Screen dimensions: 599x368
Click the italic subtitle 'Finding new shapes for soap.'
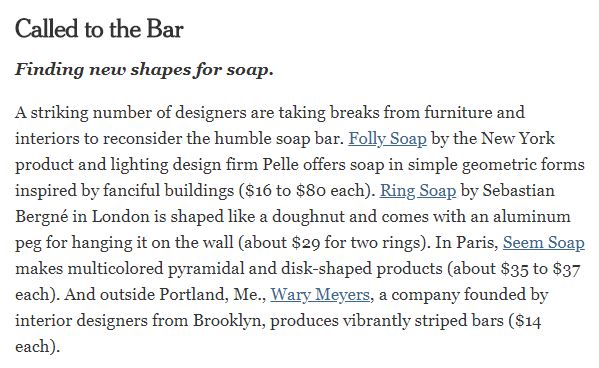click(x=144, y=70)
